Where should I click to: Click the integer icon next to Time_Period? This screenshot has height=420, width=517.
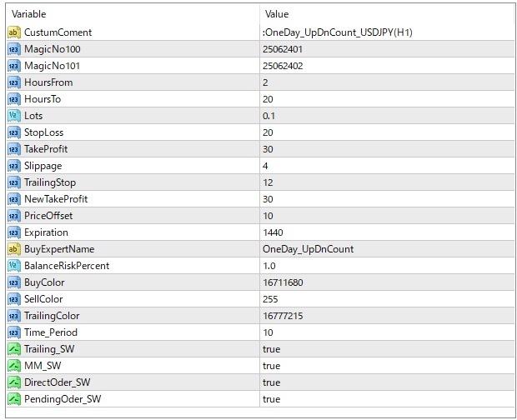pos(13,332)
